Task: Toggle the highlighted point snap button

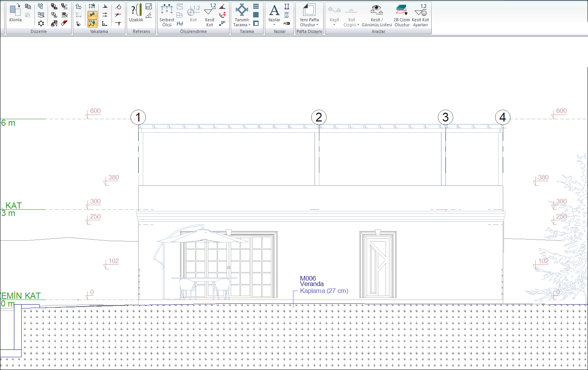Action: click(x=92, y=15)
